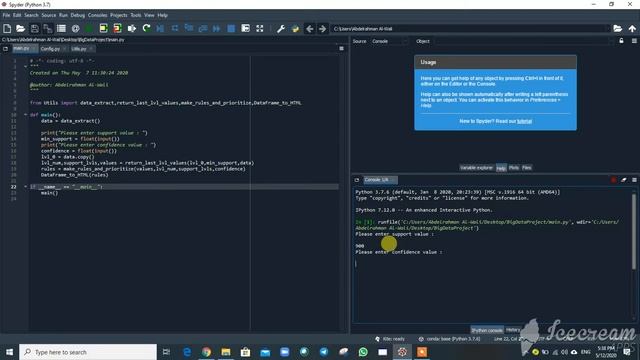Image resolution: width=640 pixels, height=360 pixels.
Task: Browse editor tabs with tab list button
Action: pos(5,49)
